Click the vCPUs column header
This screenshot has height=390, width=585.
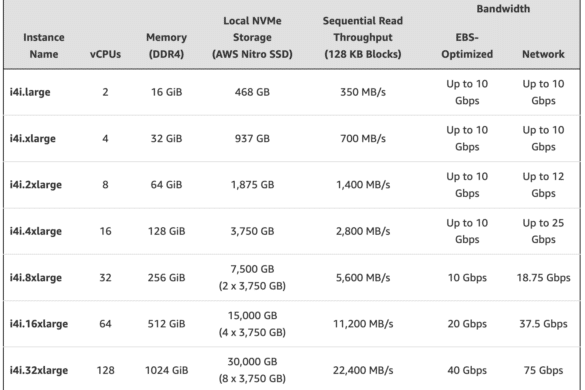[105, 54]
